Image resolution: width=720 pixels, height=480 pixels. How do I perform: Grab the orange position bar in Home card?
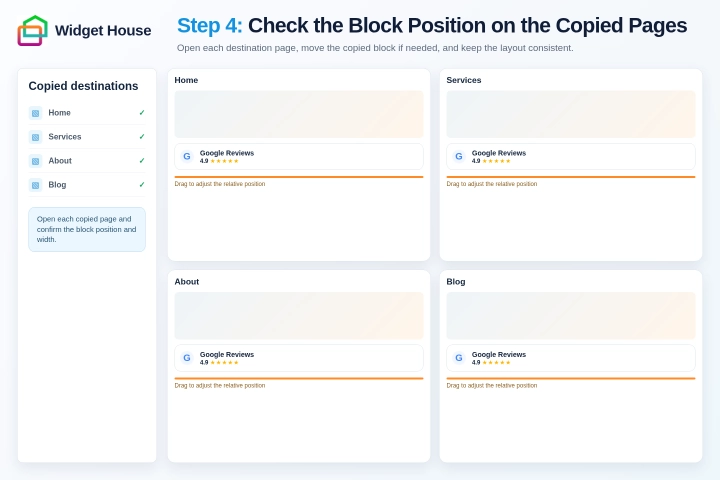pos(299,177)
